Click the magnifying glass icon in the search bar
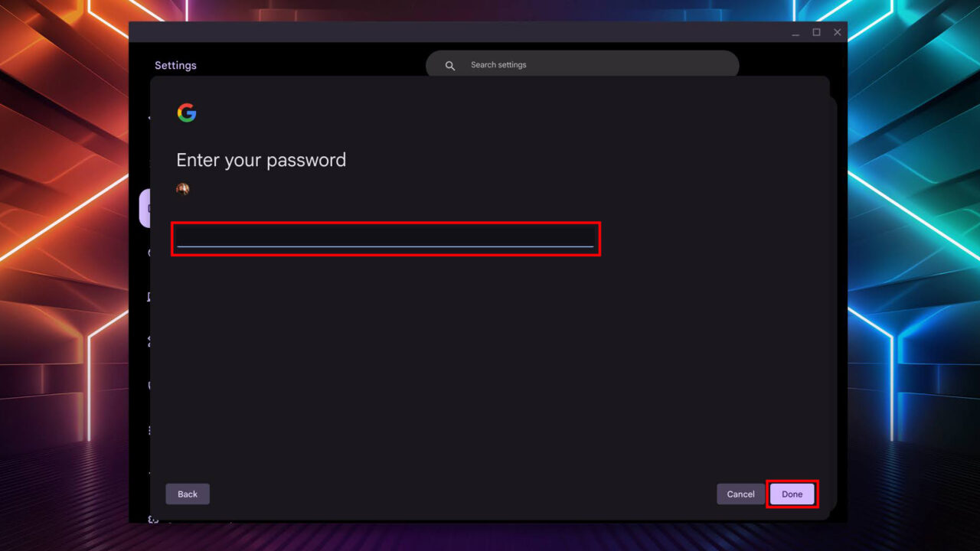Image resolution: width=980 pixels, height=551 pixels. point(449,65)
